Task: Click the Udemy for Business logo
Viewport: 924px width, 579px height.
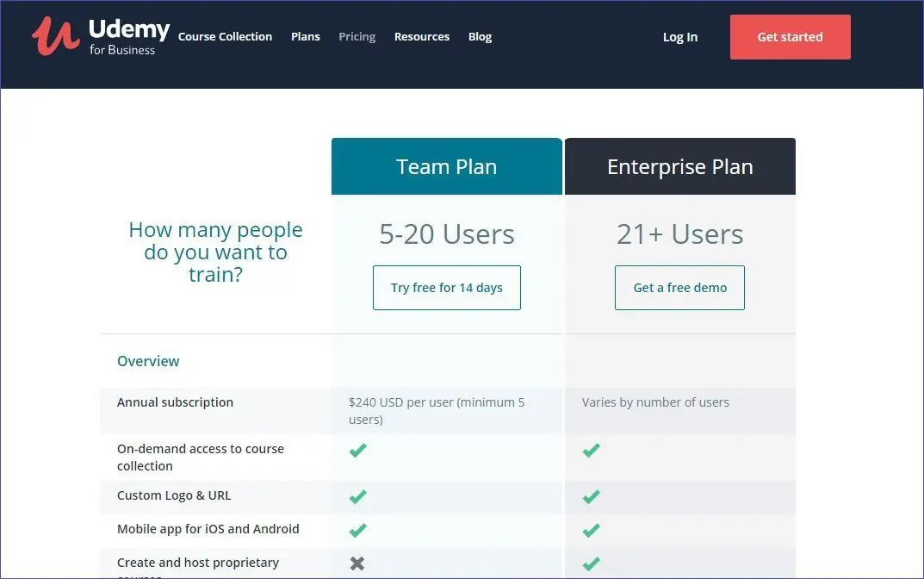Action: 101,37
